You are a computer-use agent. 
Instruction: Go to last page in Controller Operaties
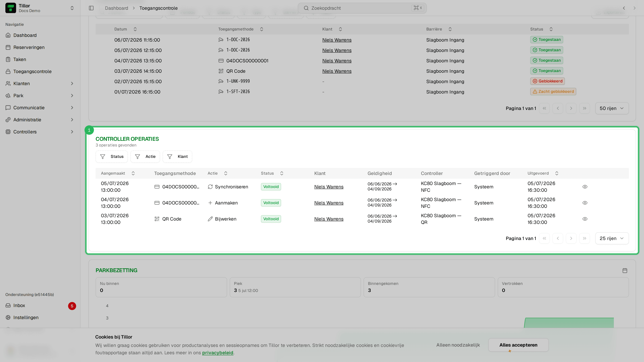[x=584, y=238]
